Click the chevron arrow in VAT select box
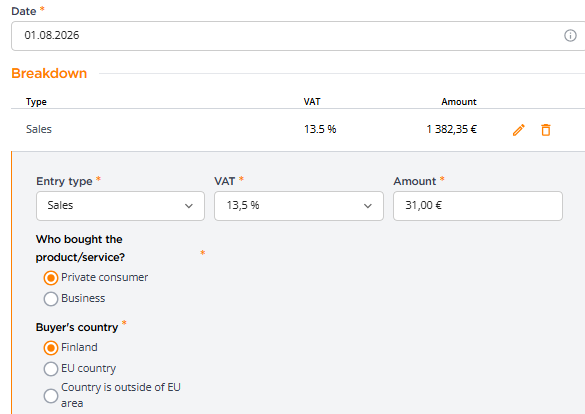The height and width of the screenshot is (414, 585). (368, 206)
